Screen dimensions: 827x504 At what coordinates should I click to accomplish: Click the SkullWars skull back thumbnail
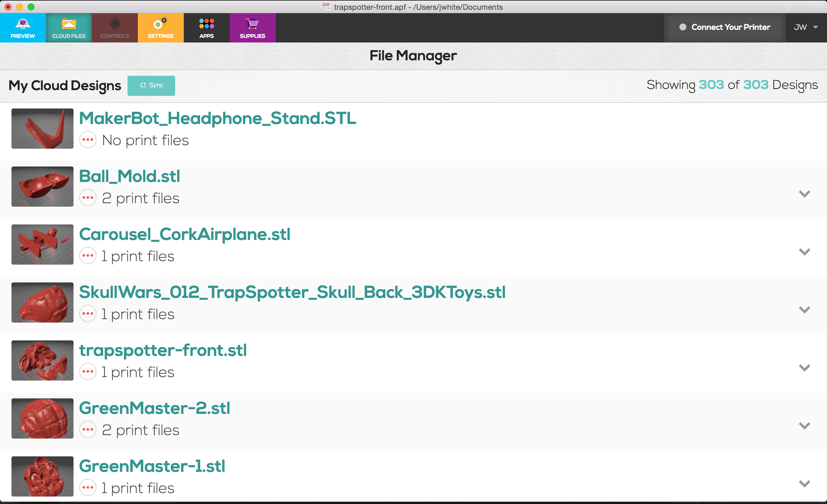point(42,303)
